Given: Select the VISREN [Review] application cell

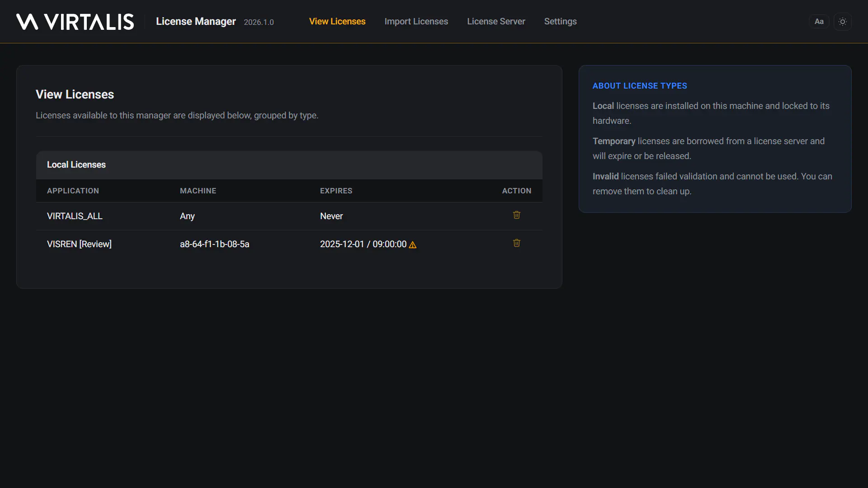Looking at the screenshot, I should (79, 244).
